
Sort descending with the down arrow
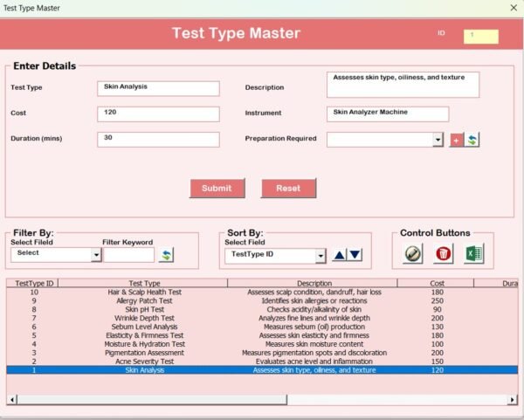(355, 255)
